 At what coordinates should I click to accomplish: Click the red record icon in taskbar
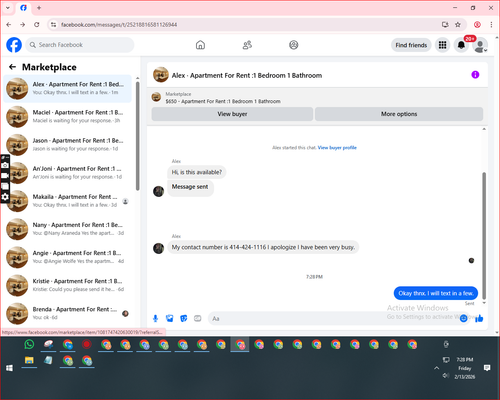(87, 344)
